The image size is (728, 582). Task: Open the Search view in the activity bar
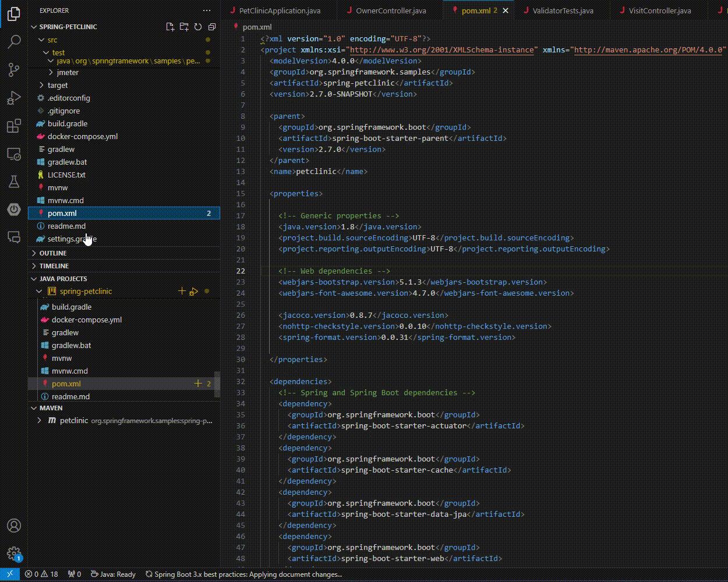(14, 41)
